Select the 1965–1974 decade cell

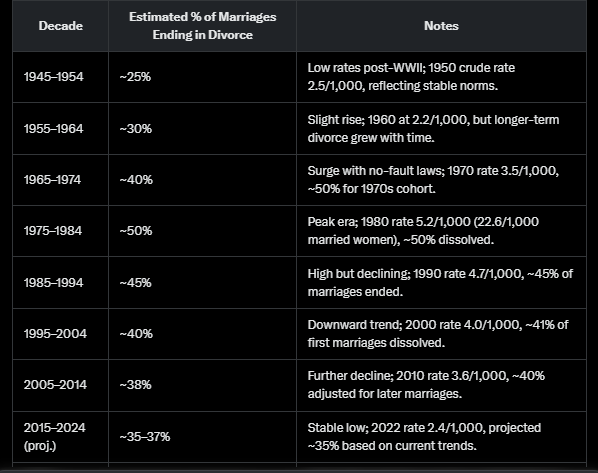[x=52, y=180]
